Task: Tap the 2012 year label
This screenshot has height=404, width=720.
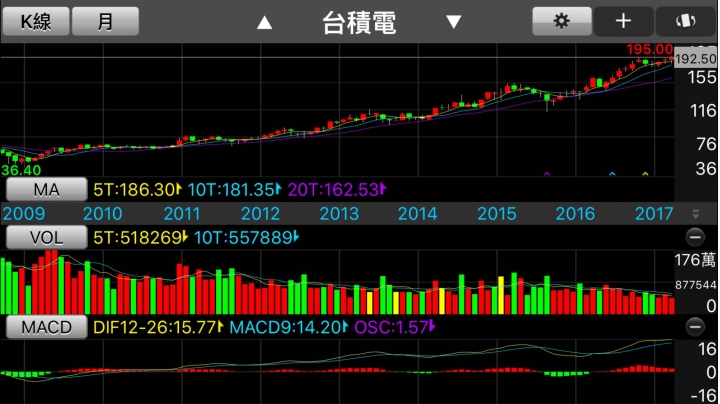Action: pyautogui.click(x=260, y=214)
